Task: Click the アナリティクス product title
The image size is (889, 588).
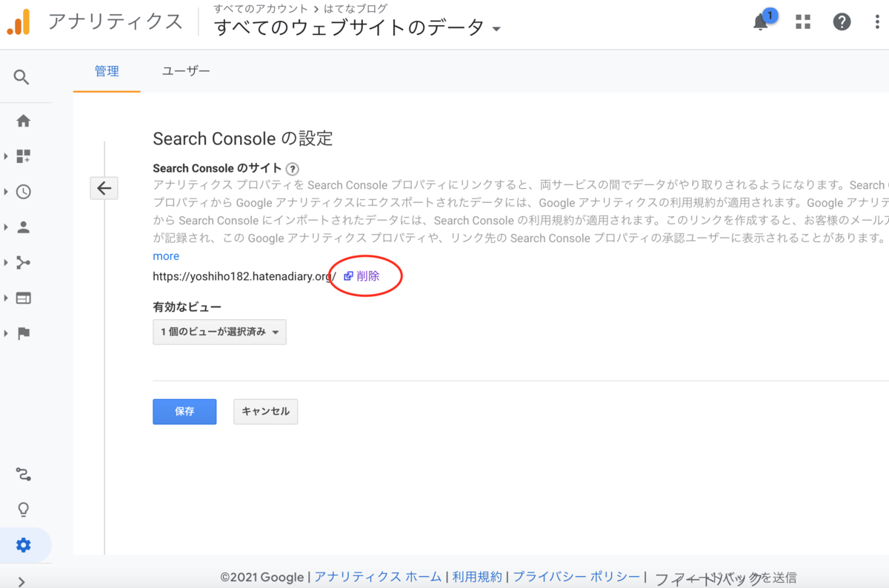Action: click(115, 22)
